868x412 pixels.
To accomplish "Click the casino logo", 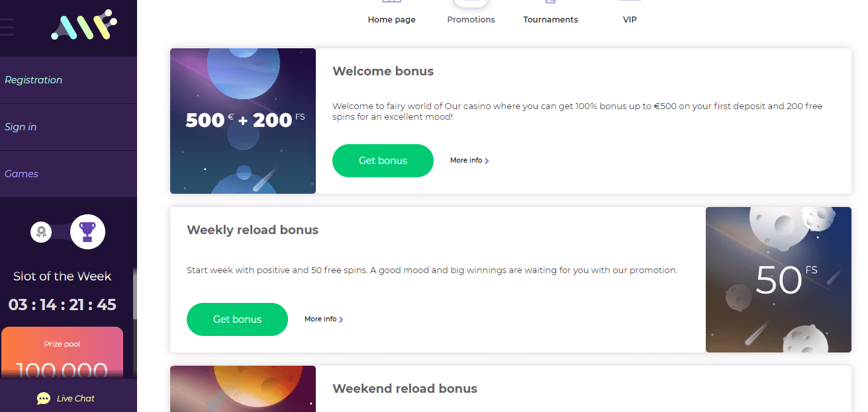I will 84,26.
